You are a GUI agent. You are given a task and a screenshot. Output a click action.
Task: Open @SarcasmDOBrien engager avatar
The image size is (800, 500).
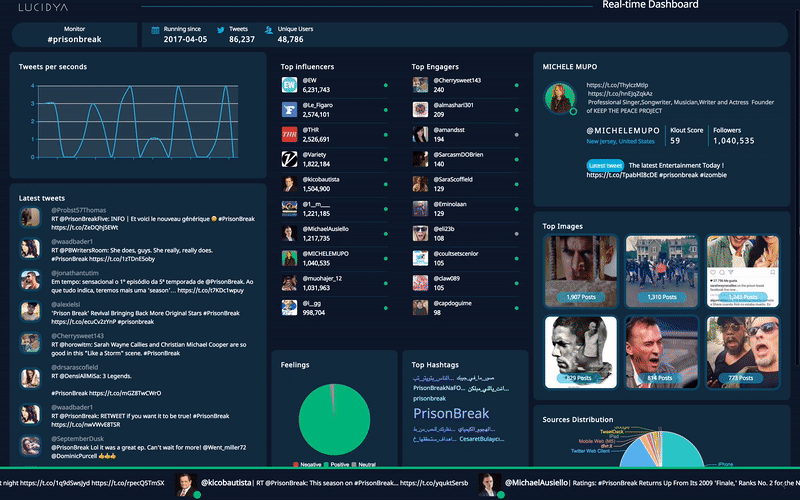coord(420,159)
